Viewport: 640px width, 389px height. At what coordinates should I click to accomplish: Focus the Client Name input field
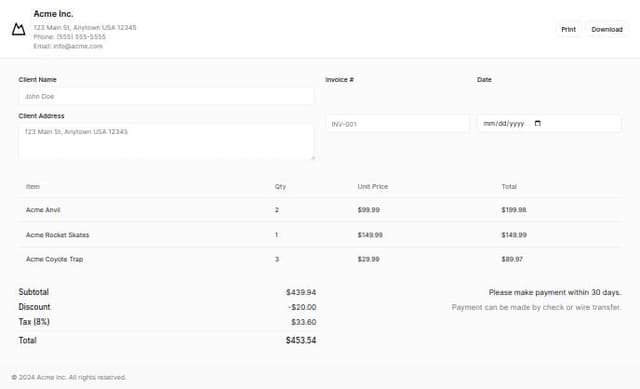click(x=166, y=96)
